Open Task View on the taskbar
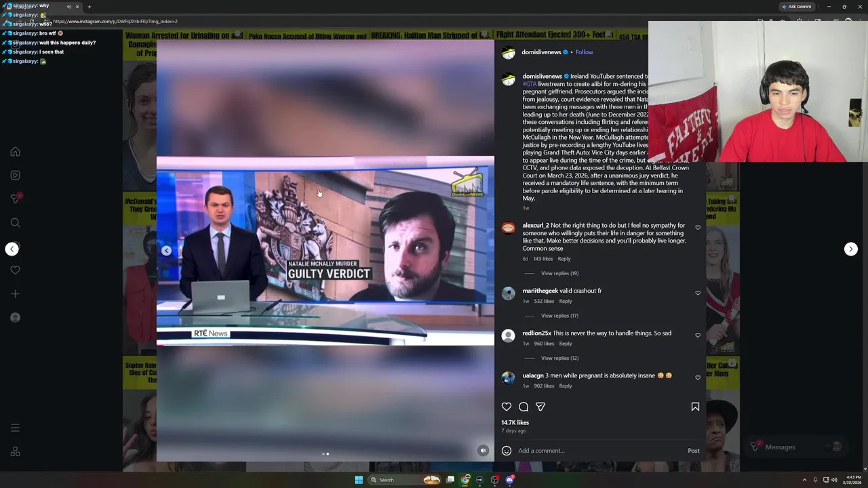This screenshot has width=868, height=488. tap(450, 480)
